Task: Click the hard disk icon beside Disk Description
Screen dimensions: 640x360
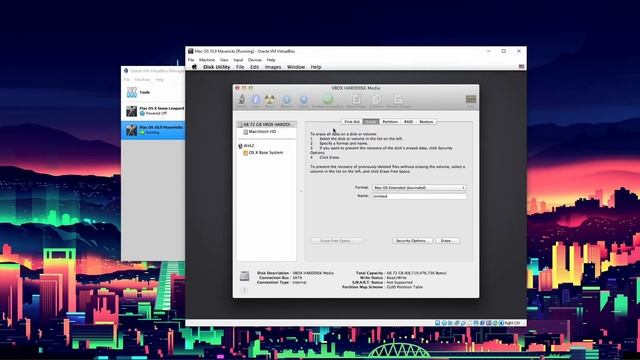Action: point(244,276)
